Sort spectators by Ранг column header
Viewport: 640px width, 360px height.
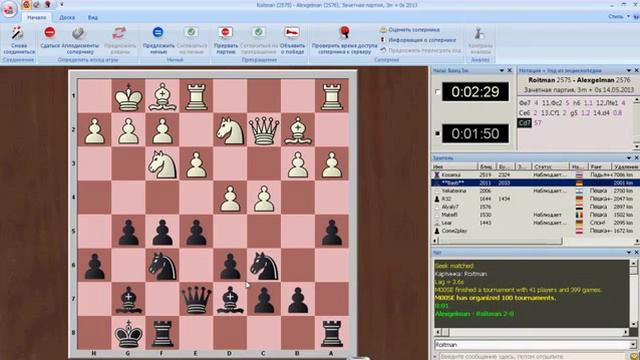[599, 167]
